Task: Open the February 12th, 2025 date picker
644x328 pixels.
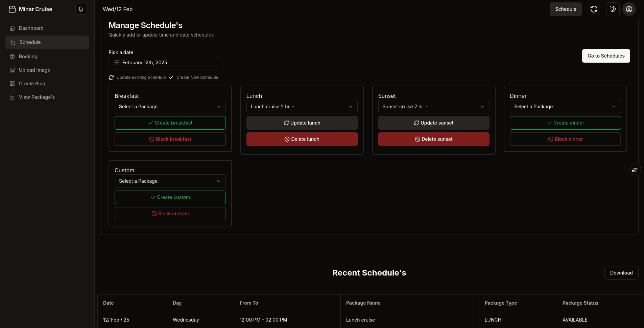Action: [x=163, y=63]
